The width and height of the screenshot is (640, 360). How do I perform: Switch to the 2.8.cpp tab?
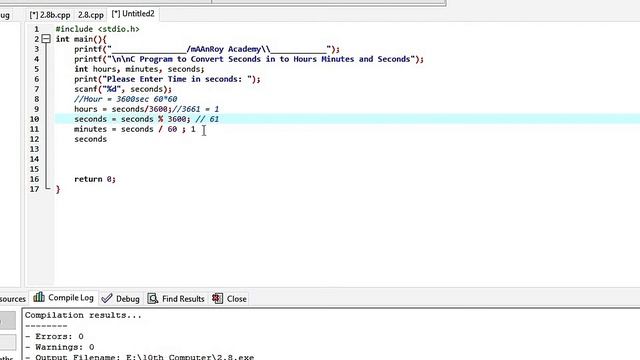91,15
